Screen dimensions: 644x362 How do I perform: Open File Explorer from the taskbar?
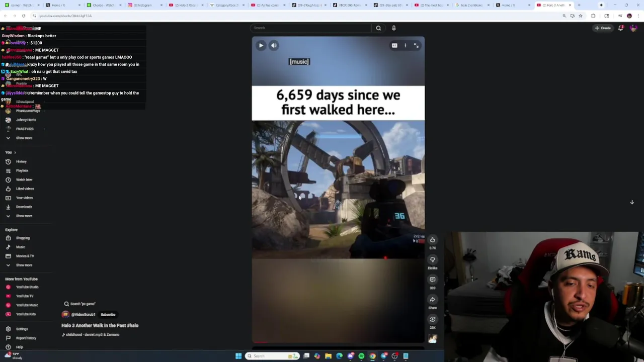tap(328, 356)
